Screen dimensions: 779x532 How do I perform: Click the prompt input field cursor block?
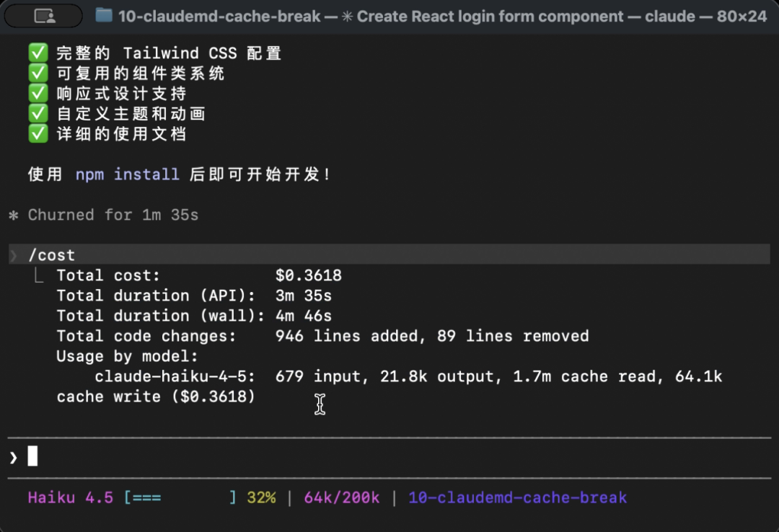(x=32, y=456)
